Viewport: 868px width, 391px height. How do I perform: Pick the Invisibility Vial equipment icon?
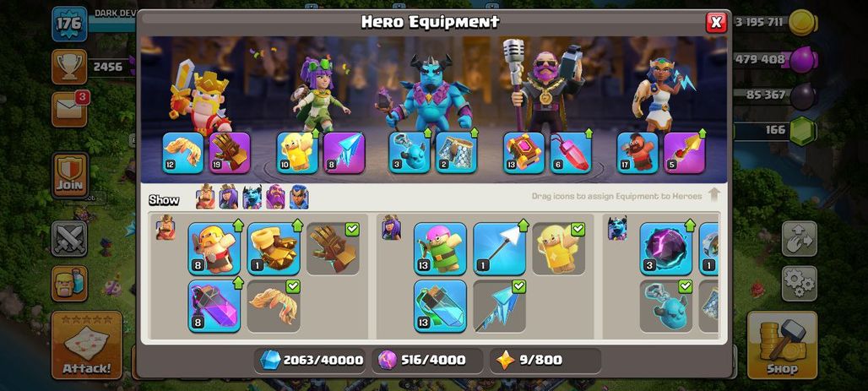coord(440,306)
